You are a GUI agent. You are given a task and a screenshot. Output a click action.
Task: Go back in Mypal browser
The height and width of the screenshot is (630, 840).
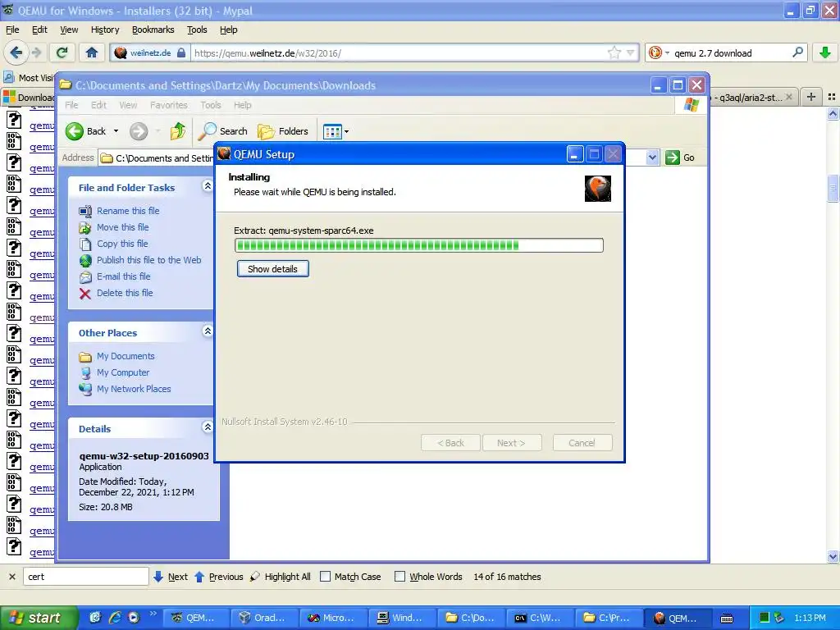pos(16,52)
